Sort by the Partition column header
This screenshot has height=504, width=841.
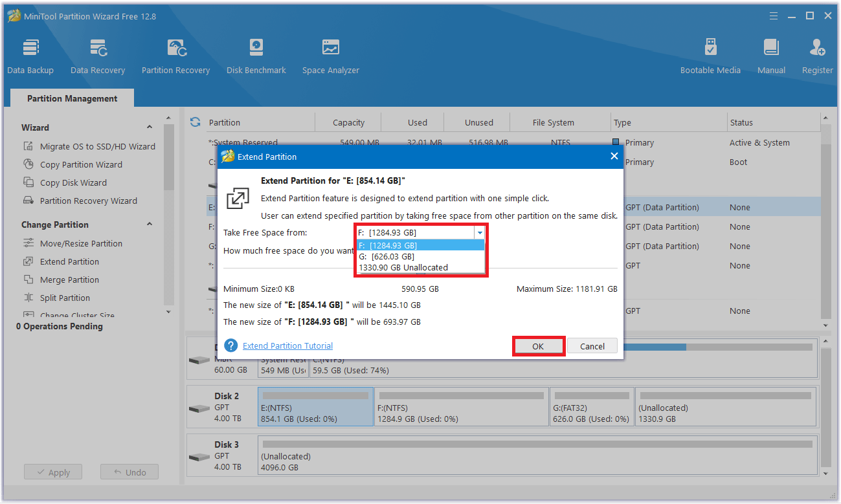pos(260,122)
